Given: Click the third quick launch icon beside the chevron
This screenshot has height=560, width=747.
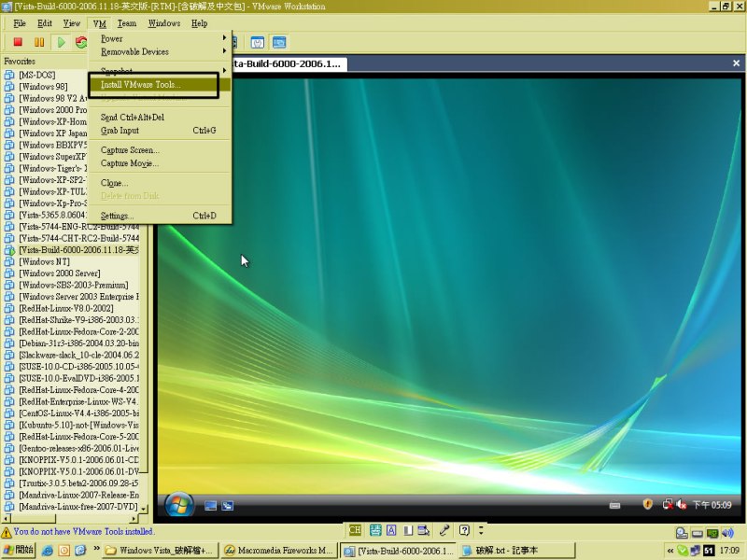Looking at the screenshot, I should click(x=80, y=551).
